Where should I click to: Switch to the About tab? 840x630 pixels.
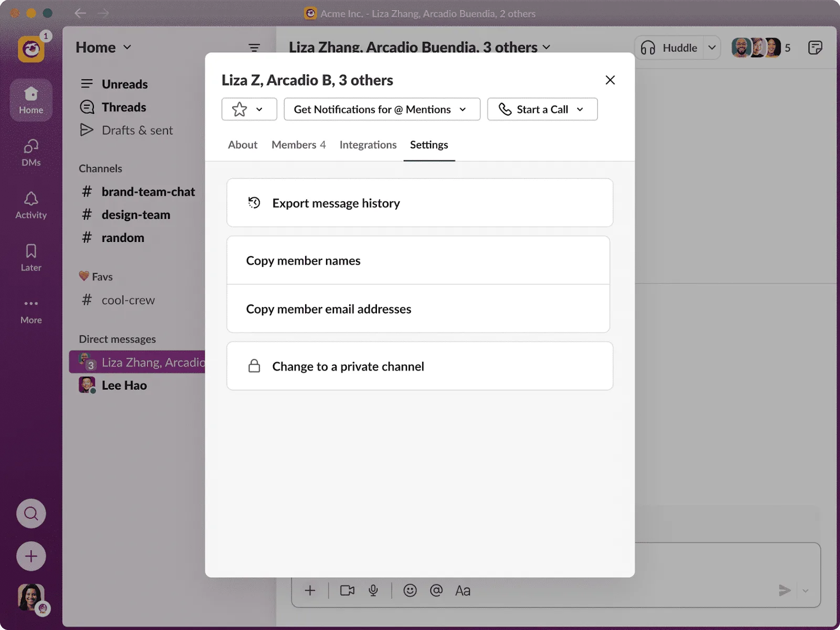coord(242,145)
